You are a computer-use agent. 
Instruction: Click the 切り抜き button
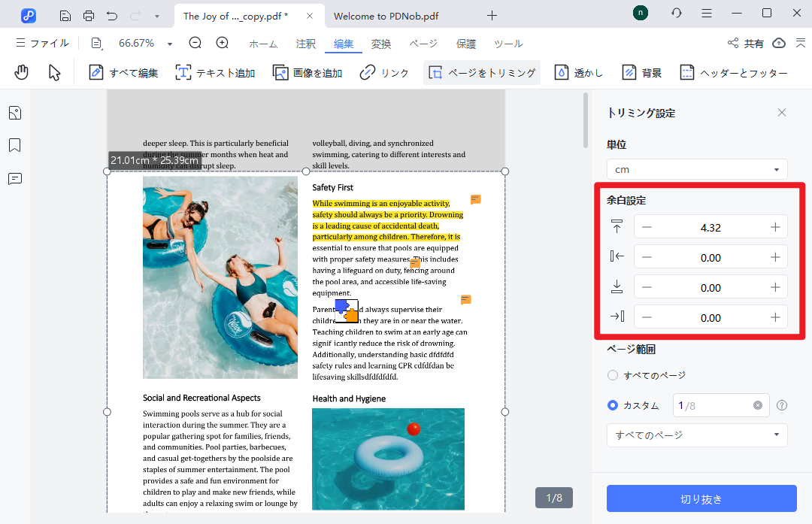click(x=701, y=499)
